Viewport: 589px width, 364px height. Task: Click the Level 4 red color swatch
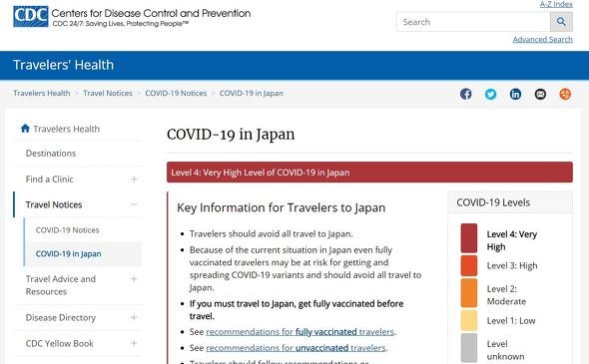[469, 238]
